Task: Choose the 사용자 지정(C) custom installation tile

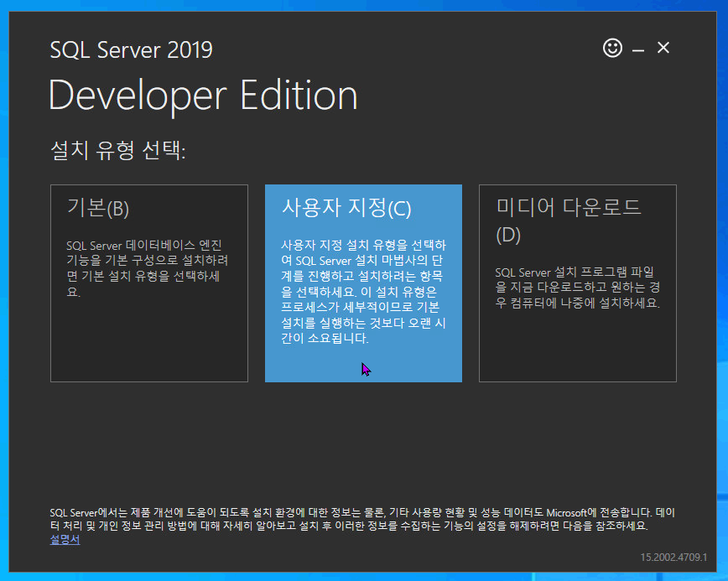Action: click(x=363, y=283)
